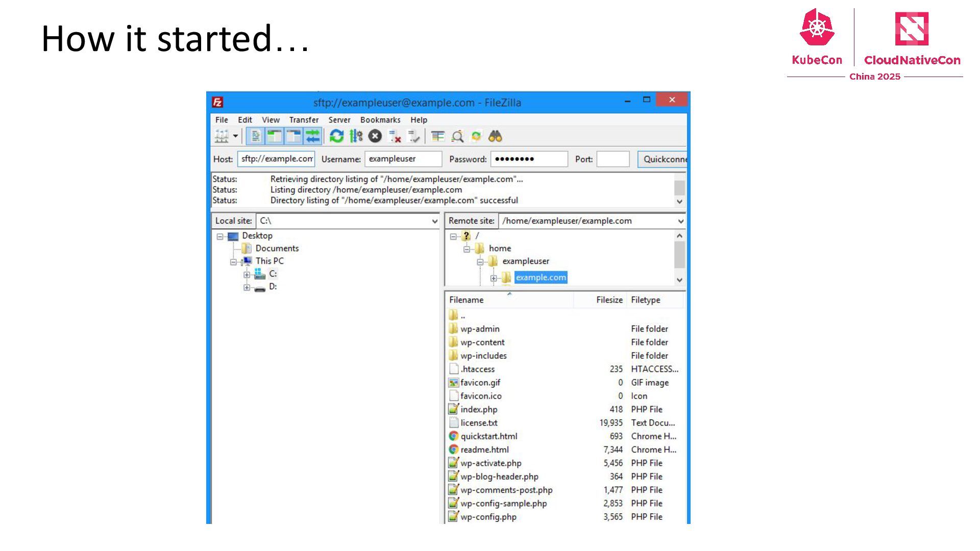Click process queue toggle icon

tap(356, 136)
